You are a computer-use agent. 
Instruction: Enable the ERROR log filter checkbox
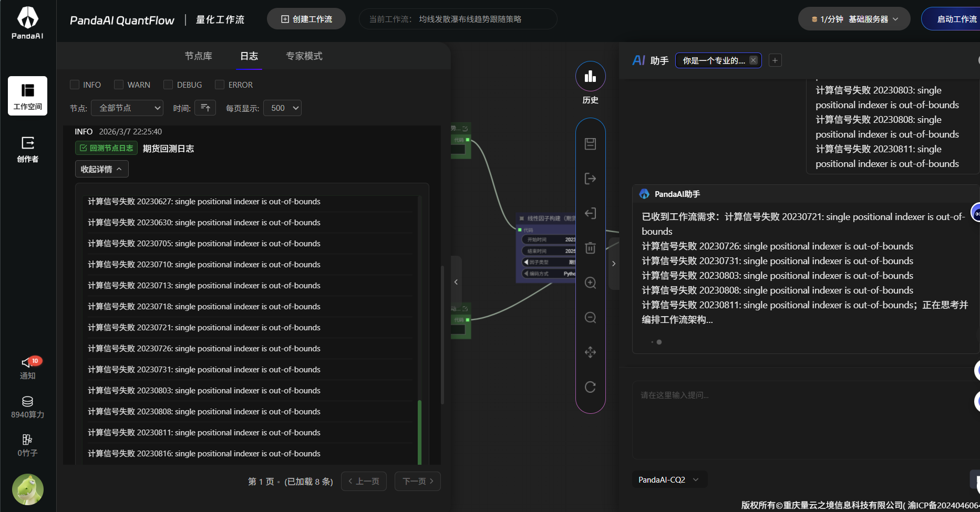pos(220,85)
